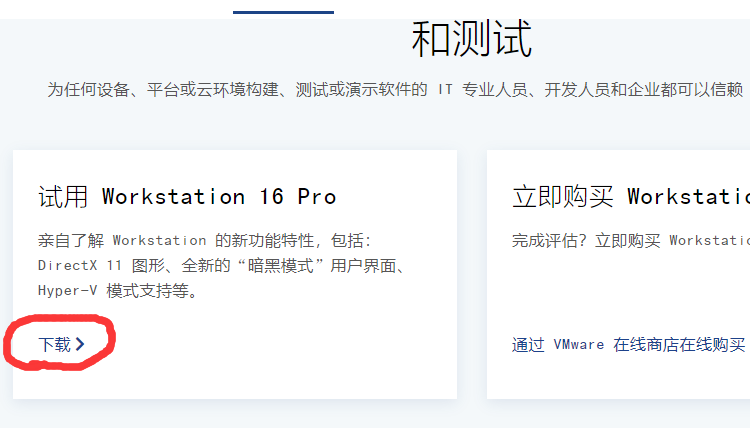Open 通过 VMware 在线商店在线购买 link
750x428 pixels.
tap(629, 344)
